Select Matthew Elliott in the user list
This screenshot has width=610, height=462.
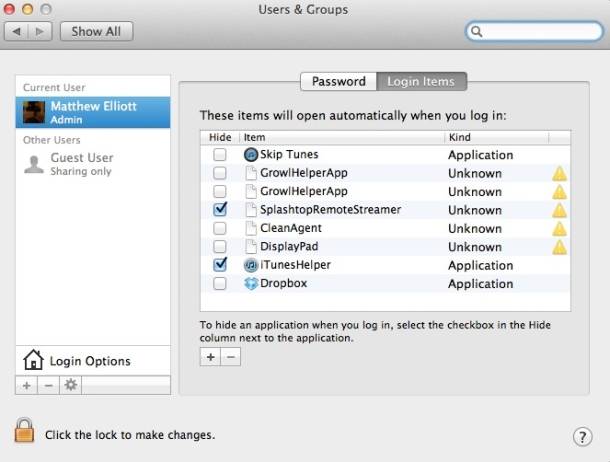(93, 112)
